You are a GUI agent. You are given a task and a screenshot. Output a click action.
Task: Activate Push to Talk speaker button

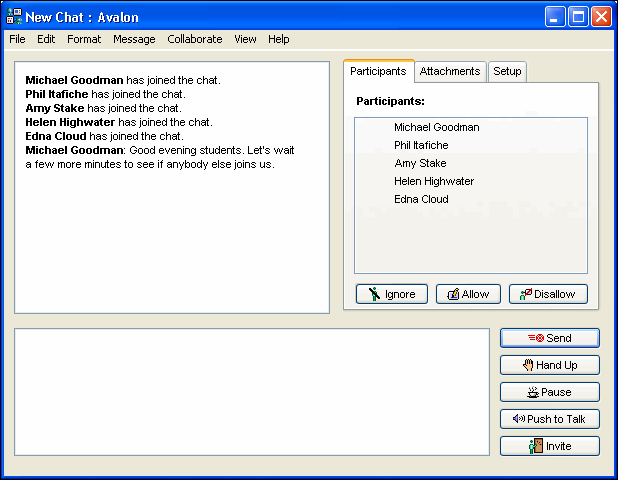[549, 419]
